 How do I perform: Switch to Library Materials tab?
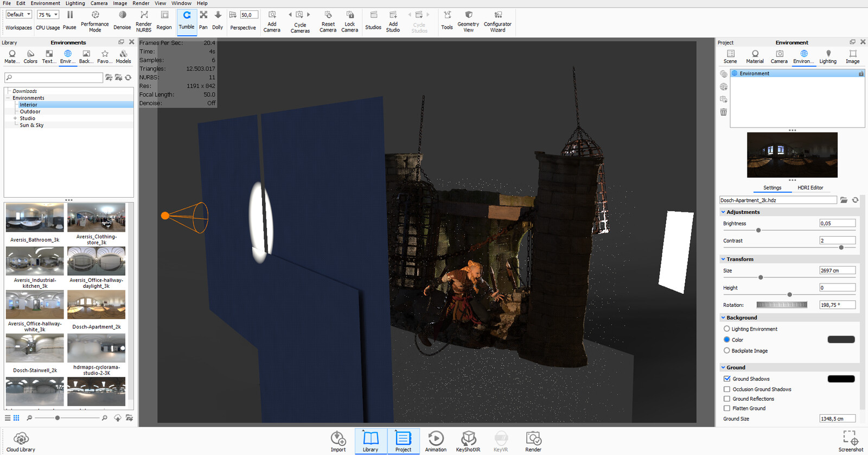click(x=12, y=56)
